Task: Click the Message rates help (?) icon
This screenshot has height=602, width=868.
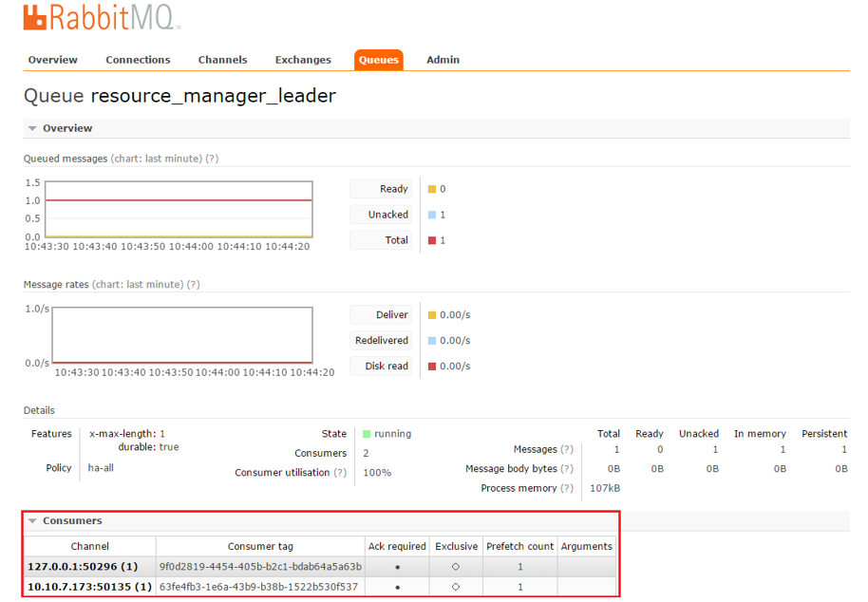Action: coord(193,285)
